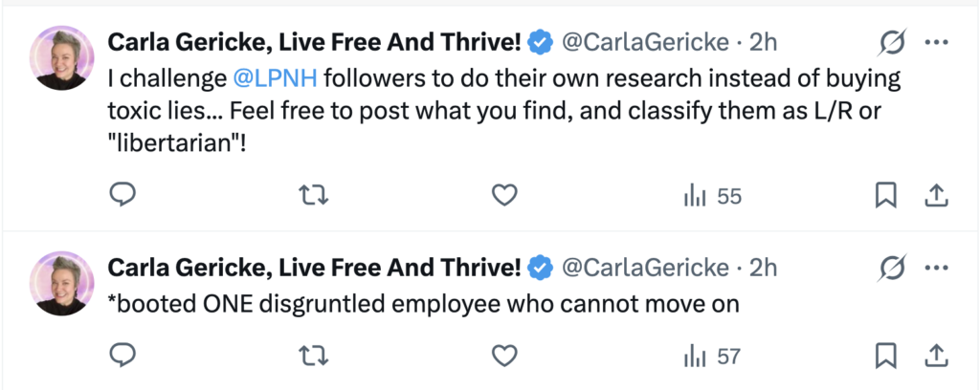
Task: Expand more options on the second tweet
Action: click(x=935, y=268)
